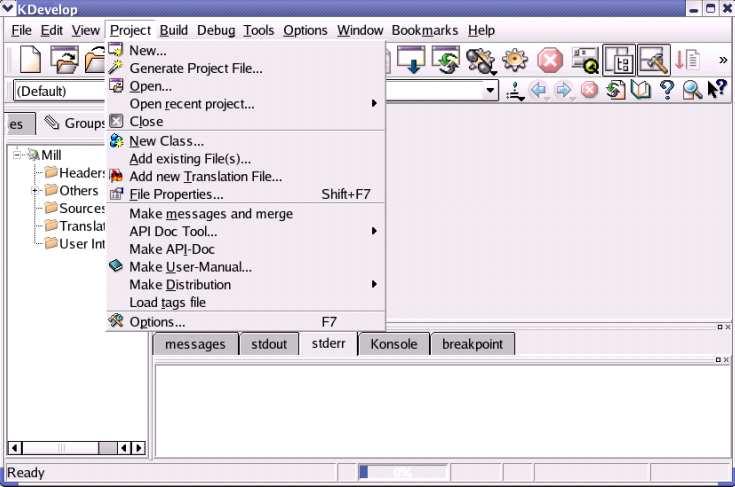This screenshot has height=487, width=735.
Task: Open the View menu
Action: point(85,30)
